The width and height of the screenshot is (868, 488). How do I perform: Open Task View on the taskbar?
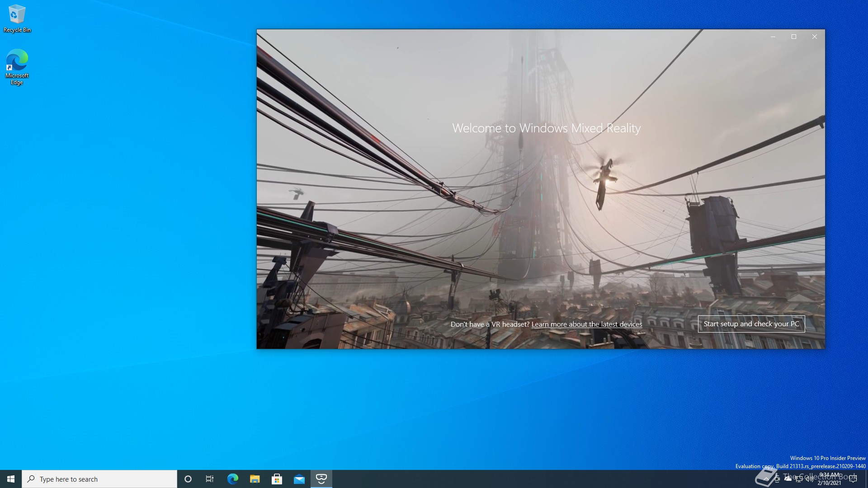[210, 479]
